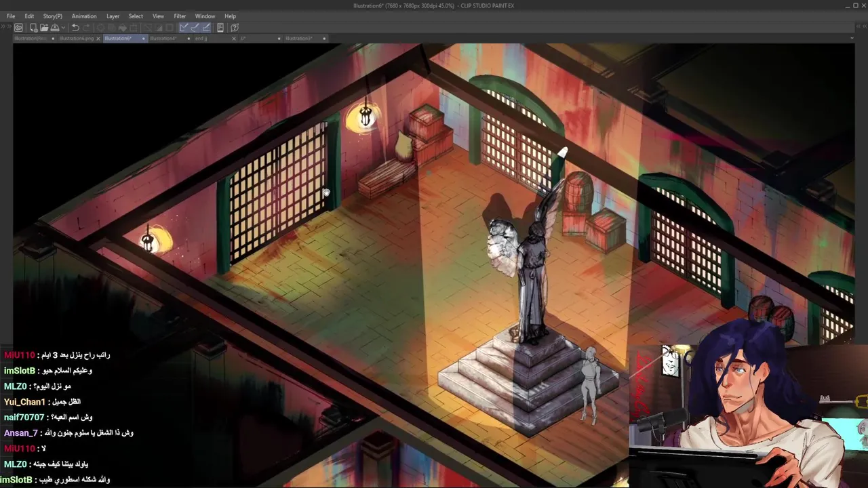Close the Illustration6.png tab
Viewport: 868px width, 488px height.
[98, 39]
